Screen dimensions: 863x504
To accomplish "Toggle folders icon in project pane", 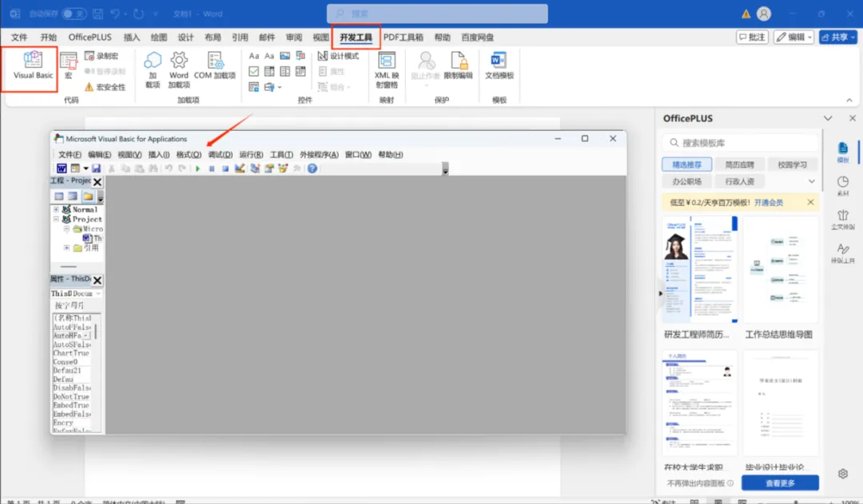I will pyautogui.click(x=88, y=196).
